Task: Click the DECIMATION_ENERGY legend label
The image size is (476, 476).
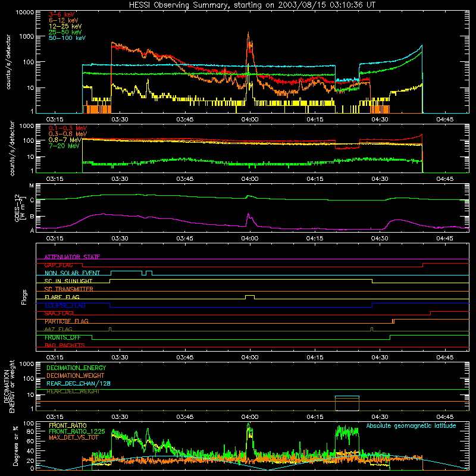Action: coord(76,368)
